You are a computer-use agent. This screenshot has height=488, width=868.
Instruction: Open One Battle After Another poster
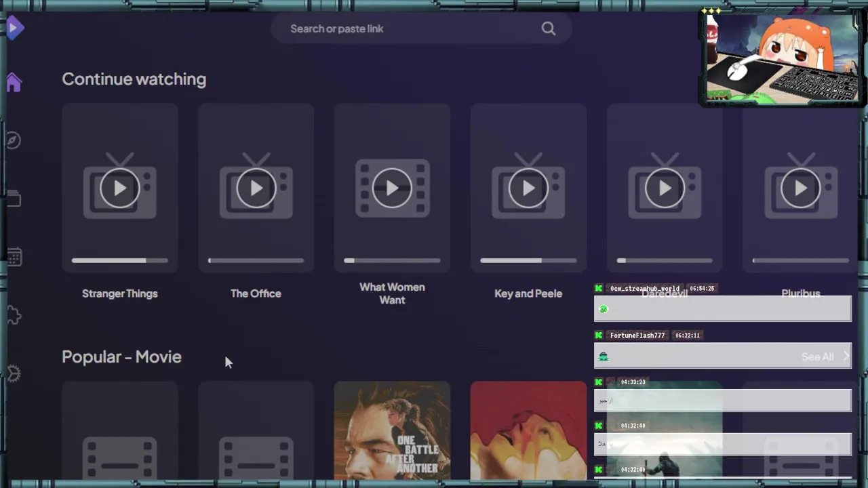[x=392, y=431]
